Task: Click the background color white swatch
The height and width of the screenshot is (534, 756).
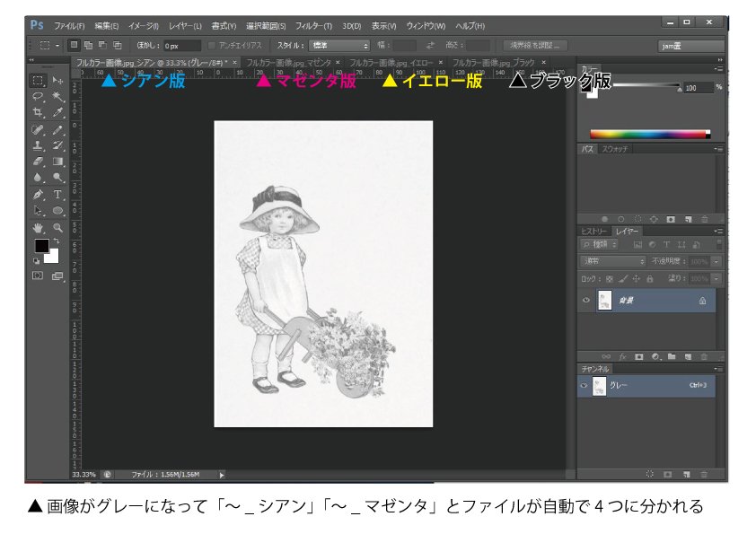Action: (x=53, y=258)
